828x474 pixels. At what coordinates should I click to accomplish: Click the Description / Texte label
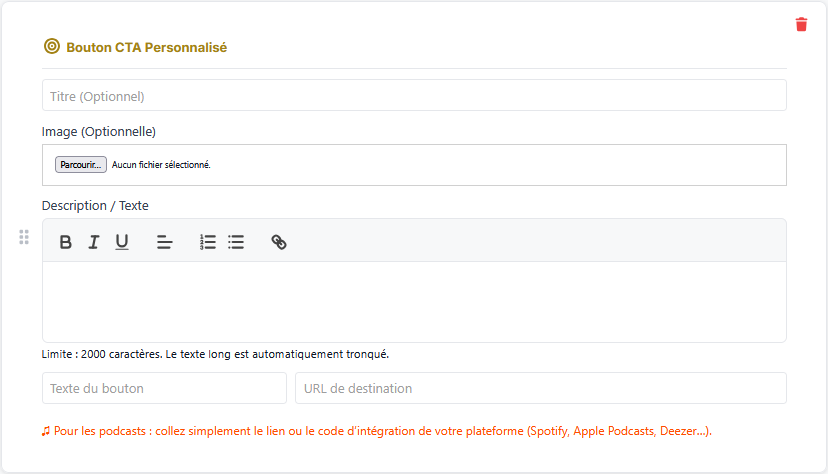tap(95, 205)
